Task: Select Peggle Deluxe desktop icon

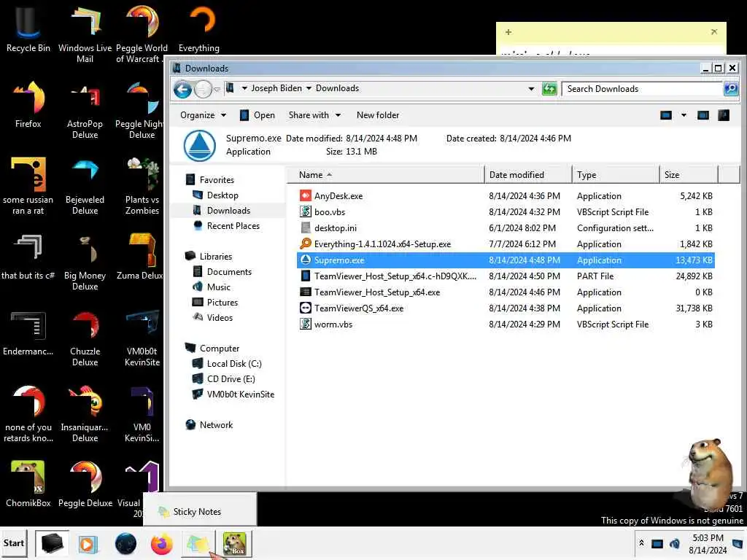Action: 85,483
